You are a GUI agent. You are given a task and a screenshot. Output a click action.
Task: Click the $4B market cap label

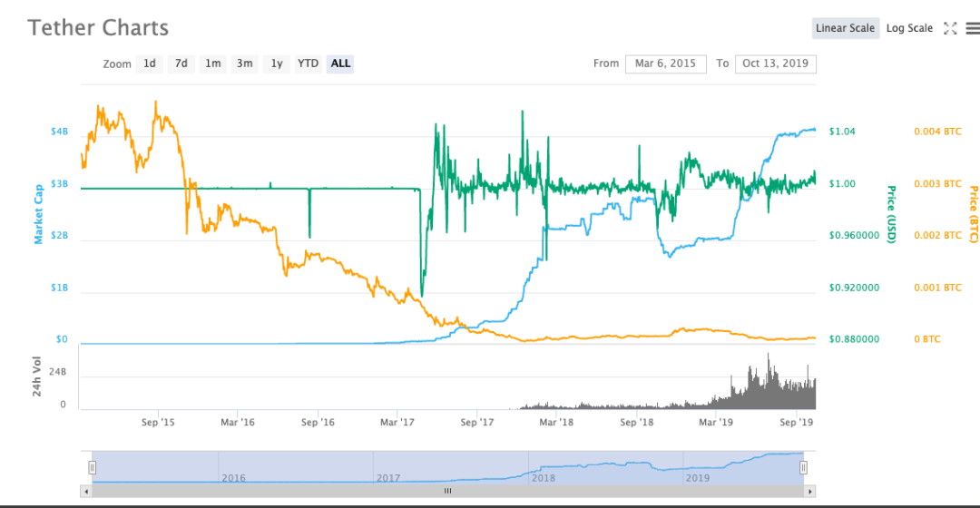59,132
